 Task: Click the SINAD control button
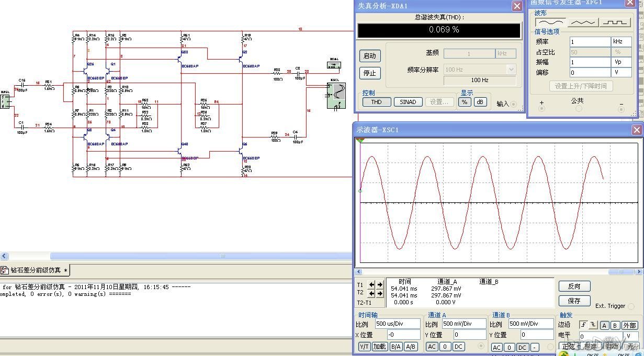(x=408, y=102)
